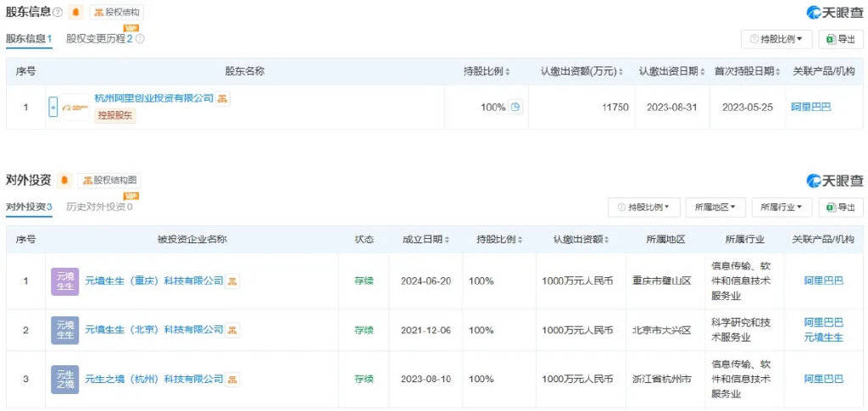This screenshot has height=411, width=868.
Task: Select the 股东信息 1 tab
Action: [x=29, y=39]
